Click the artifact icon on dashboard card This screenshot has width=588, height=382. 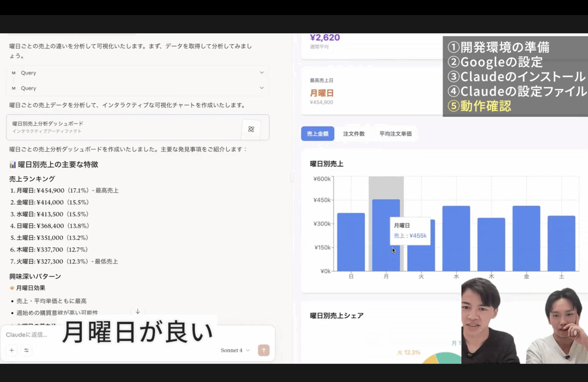(251, 129)
